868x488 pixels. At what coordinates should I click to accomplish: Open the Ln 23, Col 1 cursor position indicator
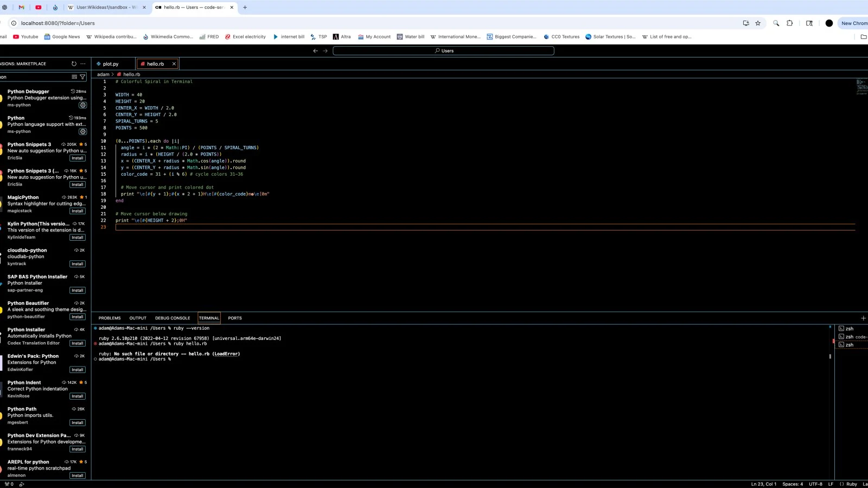coord(763,484)
